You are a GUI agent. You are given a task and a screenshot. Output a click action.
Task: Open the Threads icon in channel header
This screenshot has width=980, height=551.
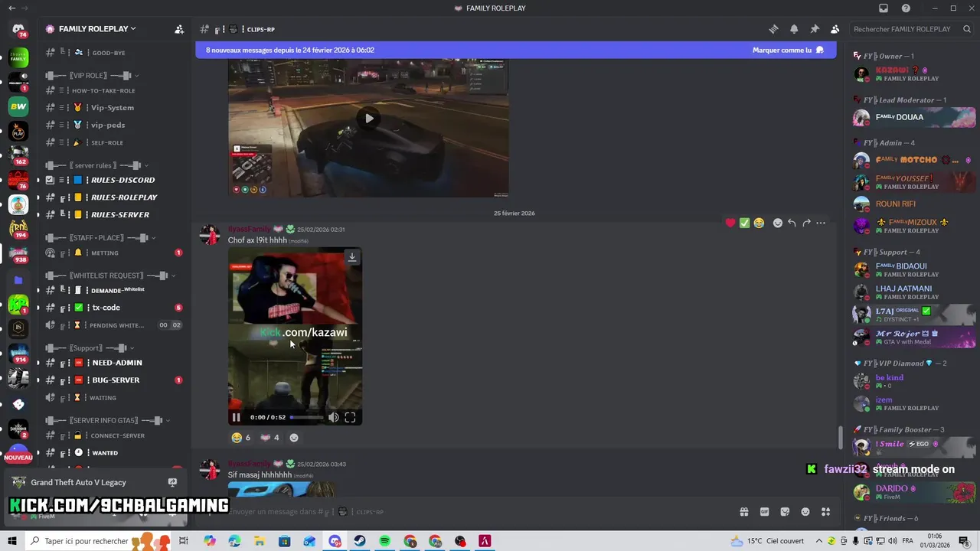coord(773,29)
